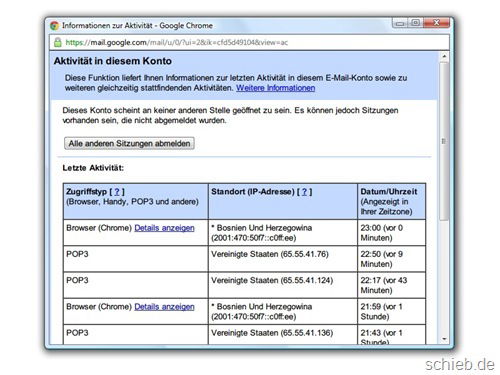Click the scrollbar down arrow
This screenshot has width=500, height=375.
[444, 339]
